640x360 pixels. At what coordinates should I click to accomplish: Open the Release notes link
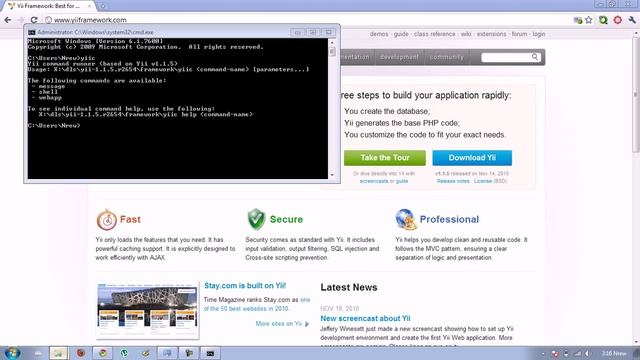tap(453, 181)
